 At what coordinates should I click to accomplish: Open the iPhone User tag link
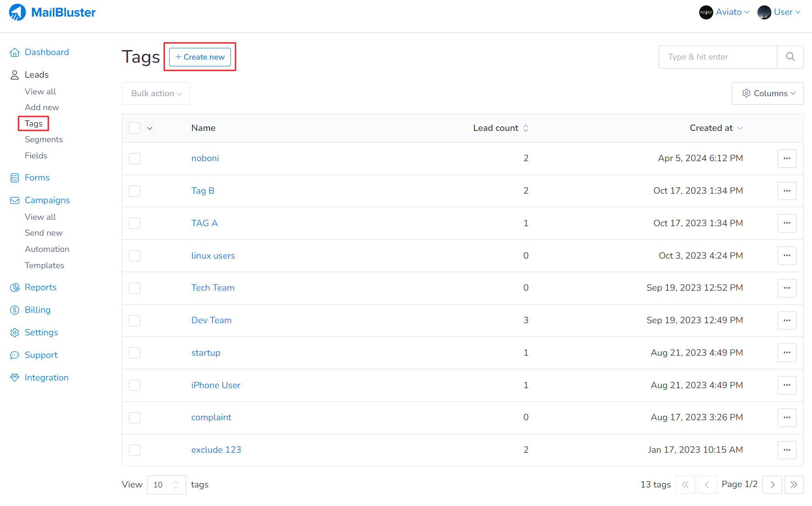point(216,385)
